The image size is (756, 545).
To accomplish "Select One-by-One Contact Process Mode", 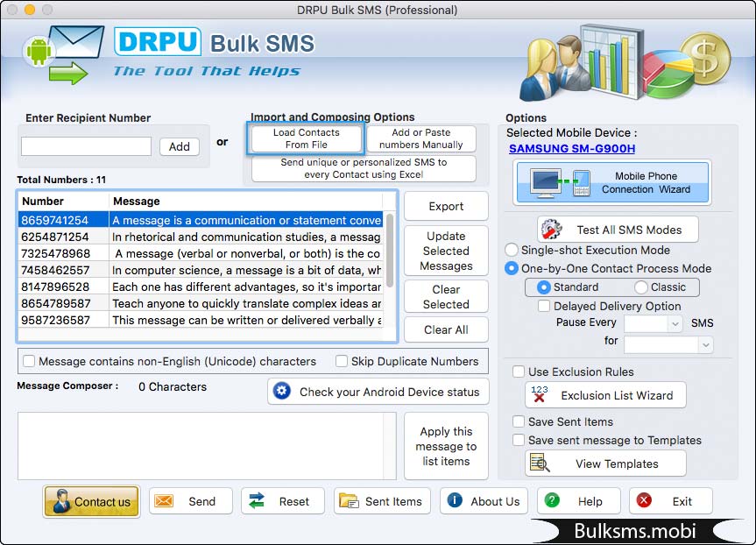I will [x=511, y=268].
